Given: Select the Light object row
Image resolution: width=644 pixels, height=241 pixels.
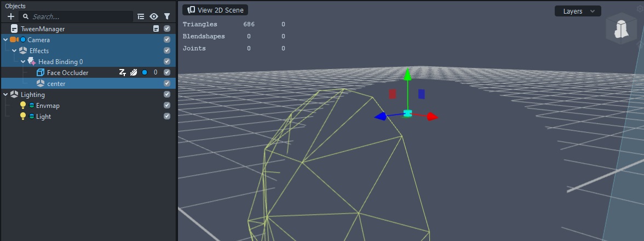Looking at the screenshot, I should point(88,117).
